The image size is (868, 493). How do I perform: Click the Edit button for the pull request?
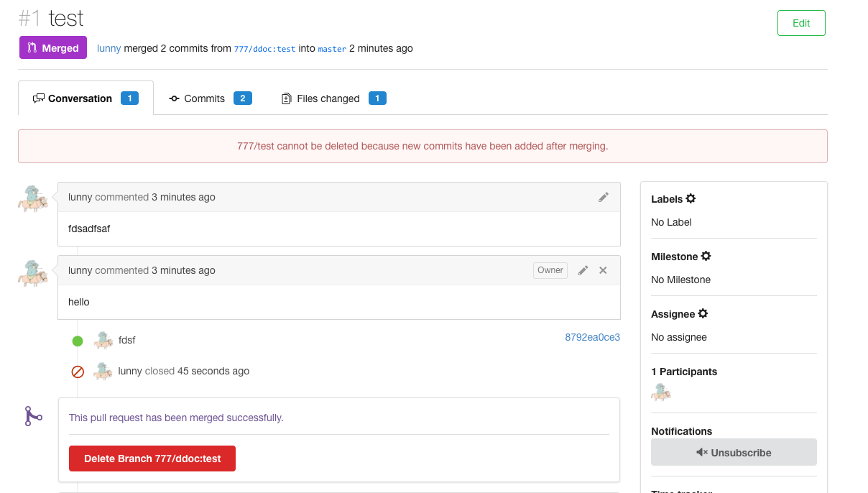pos(800,22)
